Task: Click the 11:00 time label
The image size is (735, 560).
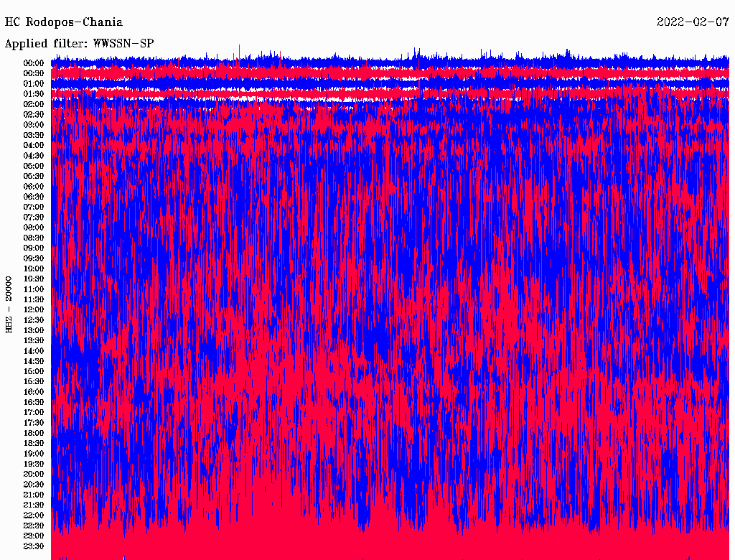Action: (x=34, y=289)
